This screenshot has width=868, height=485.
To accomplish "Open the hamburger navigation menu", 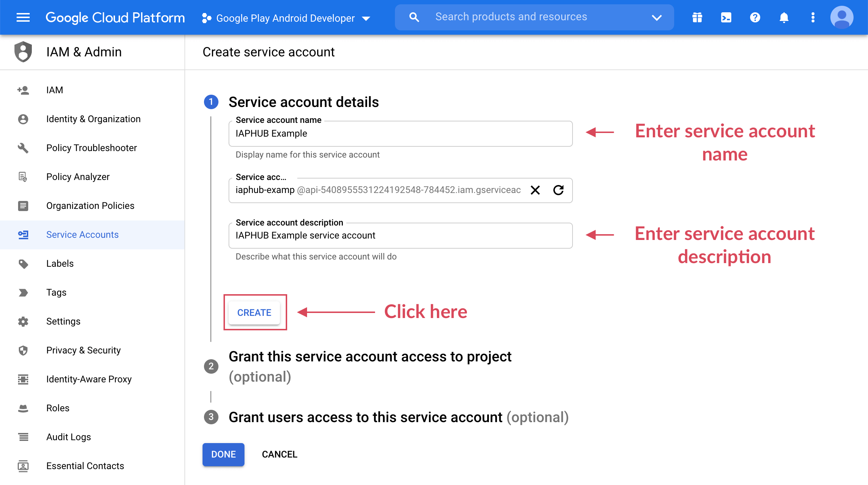I will [x=23, y=17].
